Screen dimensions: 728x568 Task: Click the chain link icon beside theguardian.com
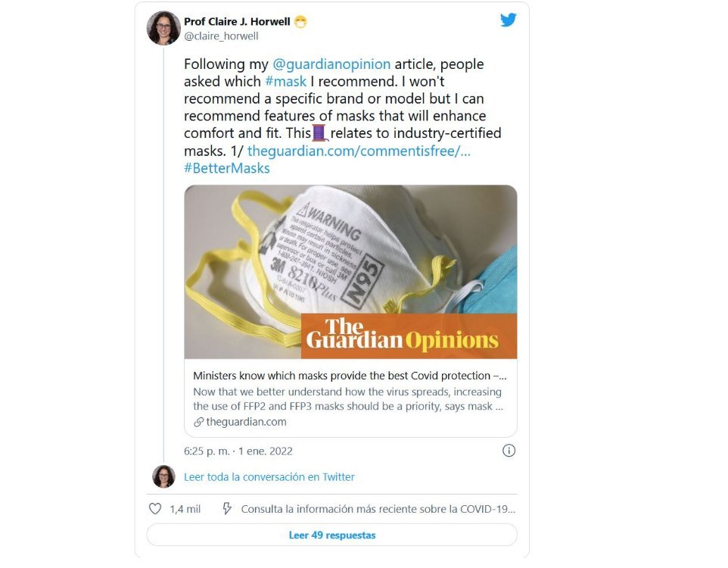(x=198, y=422)
